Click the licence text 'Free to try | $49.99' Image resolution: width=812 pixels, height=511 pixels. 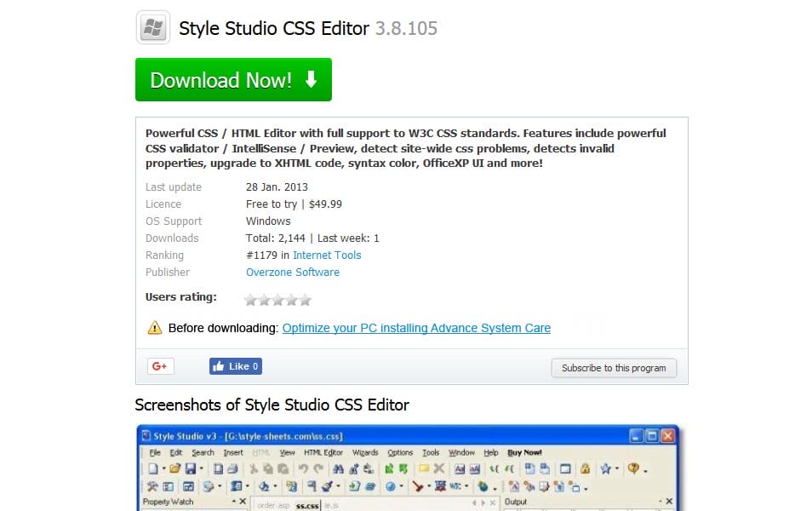(x=294, y=204)
